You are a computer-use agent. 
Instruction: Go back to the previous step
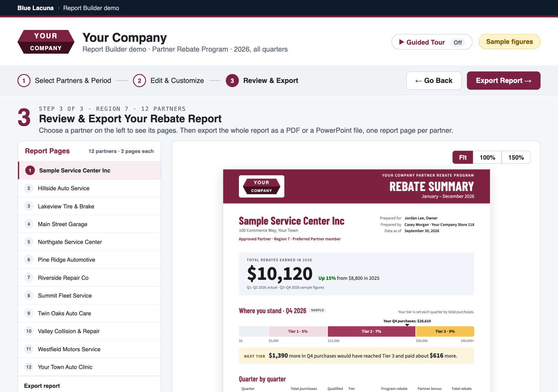pos(434,80)
